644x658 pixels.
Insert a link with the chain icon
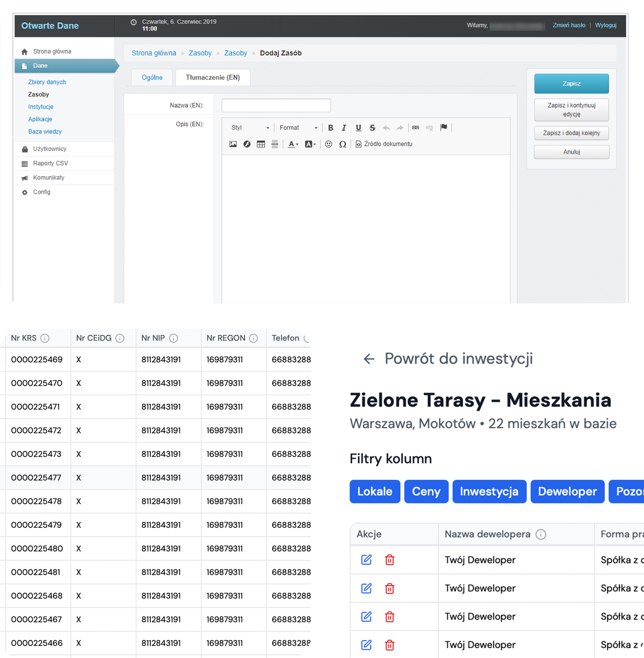pyautogui.click(x=415, y=128)
